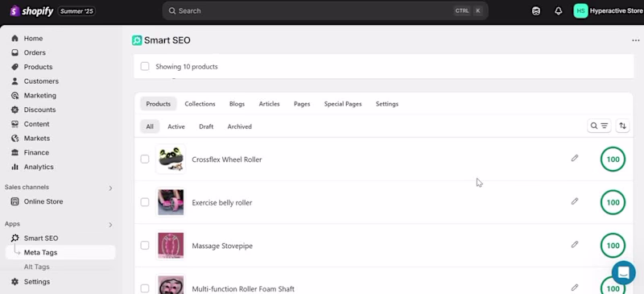Viewport: 644px width, 294px height.
Task: Click the top Search input field
Action: [325, 11]
